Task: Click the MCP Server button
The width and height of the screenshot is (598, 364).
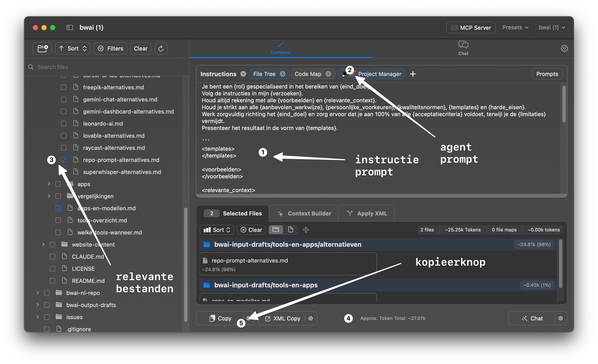Action: coord(471,27)
